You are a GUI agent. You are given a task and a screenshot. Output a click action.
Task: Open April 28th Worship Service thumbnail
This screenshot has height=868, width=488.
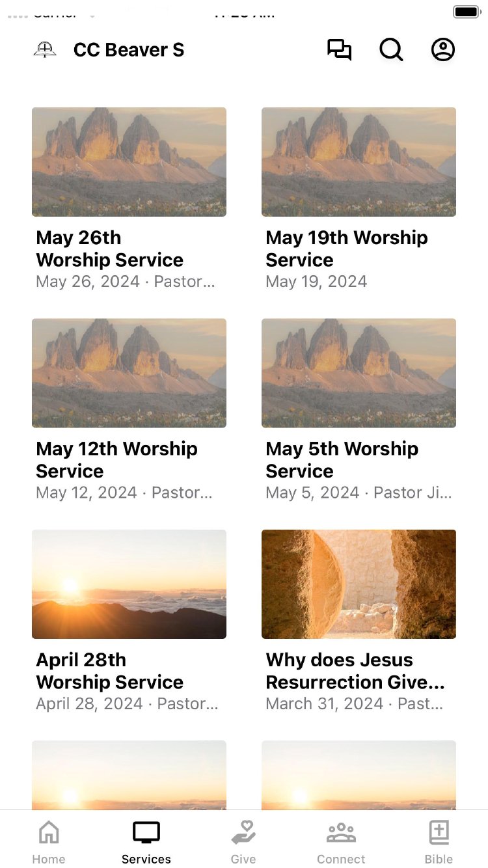(x=129, y=584)
